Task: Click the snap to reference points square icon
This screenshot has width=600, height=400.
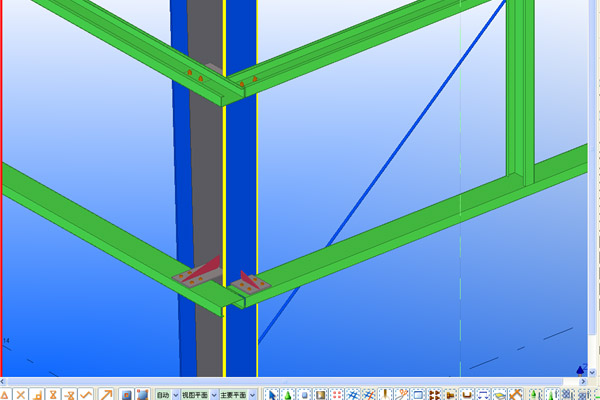Action: (127, 394)
